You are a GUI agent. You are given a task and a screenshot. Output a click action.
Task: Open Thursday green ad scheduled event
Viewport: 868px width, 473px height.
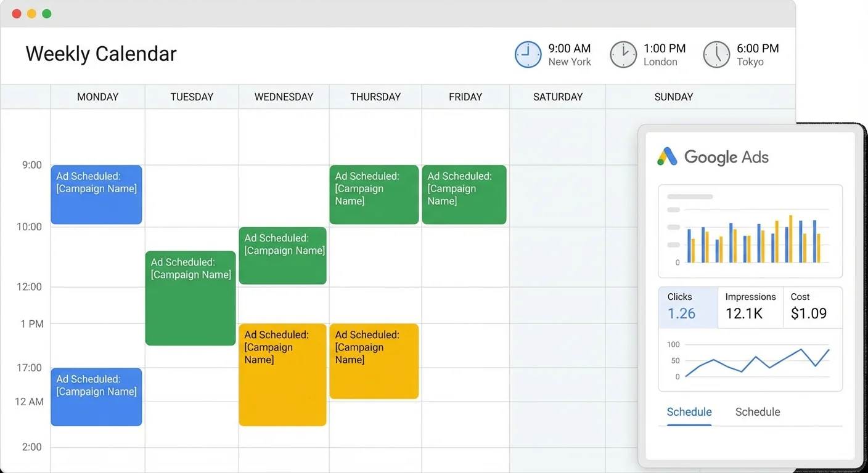[x=374, y=195]
